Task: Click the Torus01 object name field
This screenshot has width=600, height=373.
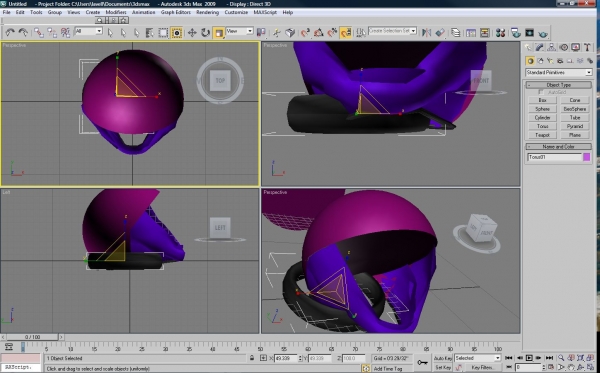Action: point(554,157)
